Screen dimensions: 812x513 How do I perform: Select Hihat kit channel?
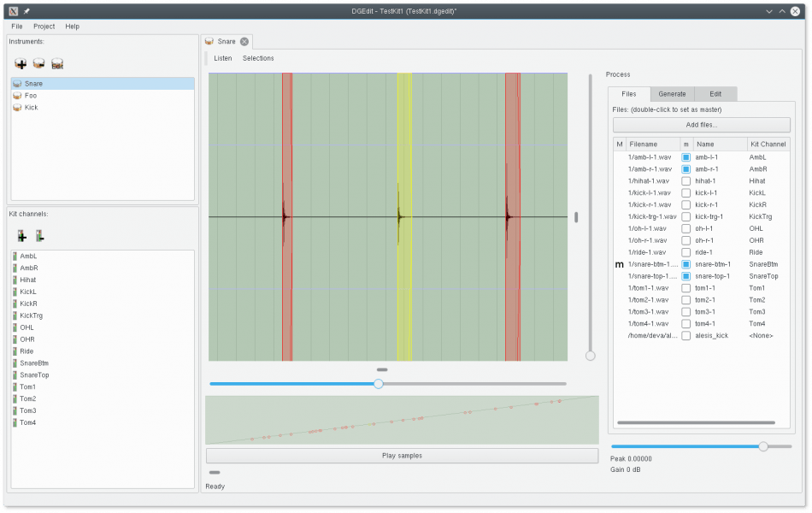coord(103,280)
